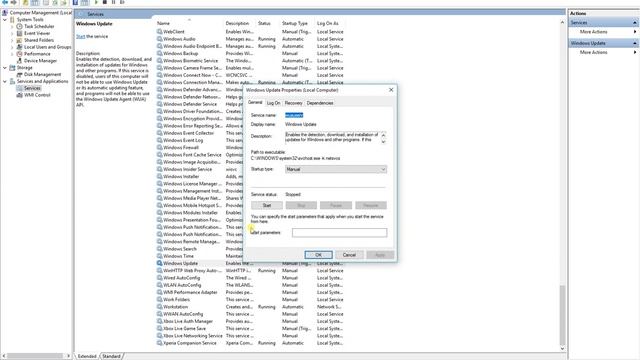Click OK in the properties dialog
The height and width of the screenshot is (360, 640).
[318, 255]
